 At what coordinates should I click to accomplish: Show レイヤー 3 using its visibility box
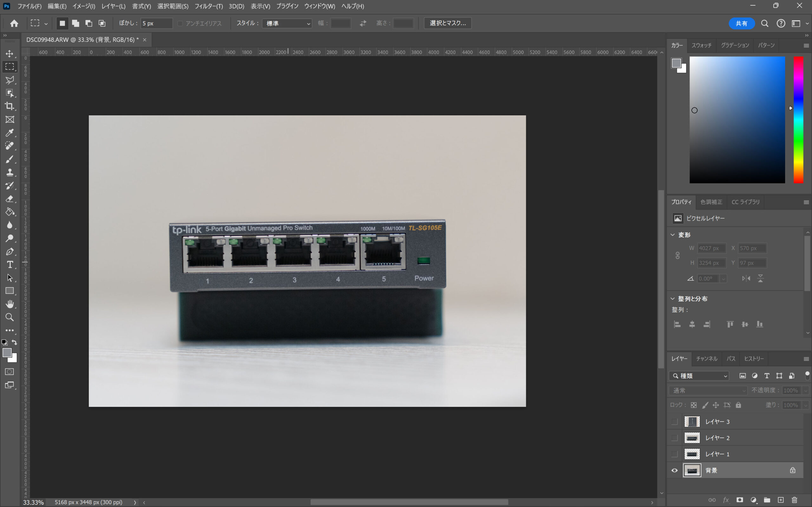[x=674, y=421]
